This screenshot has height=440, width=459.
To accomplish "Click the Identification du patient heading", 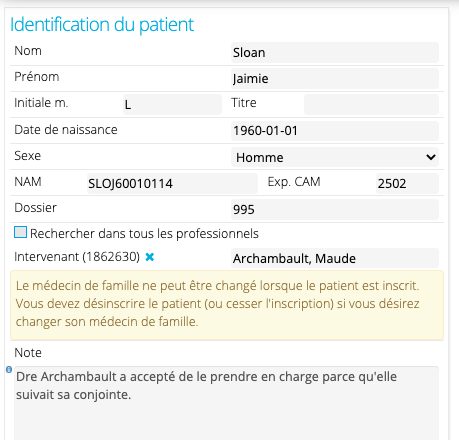I will pyautogui.click(x=102, y=24).
